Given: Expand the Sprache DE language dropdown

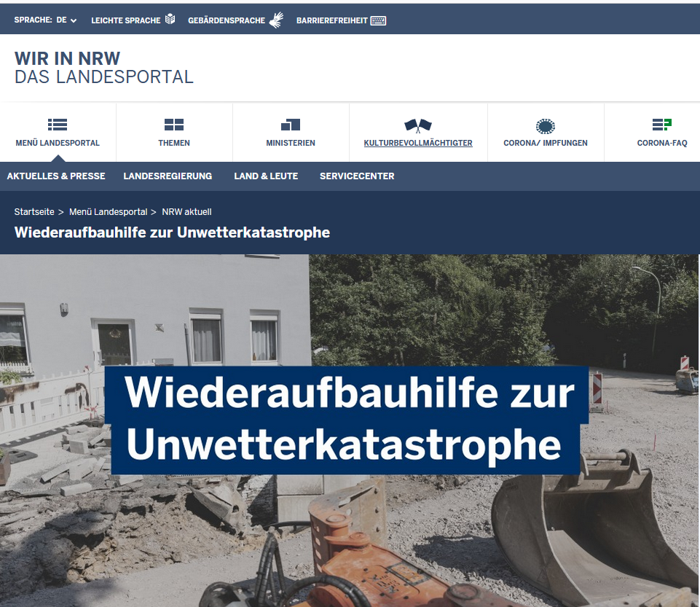Looking at the screenshot, I should (x=66, y=20).
